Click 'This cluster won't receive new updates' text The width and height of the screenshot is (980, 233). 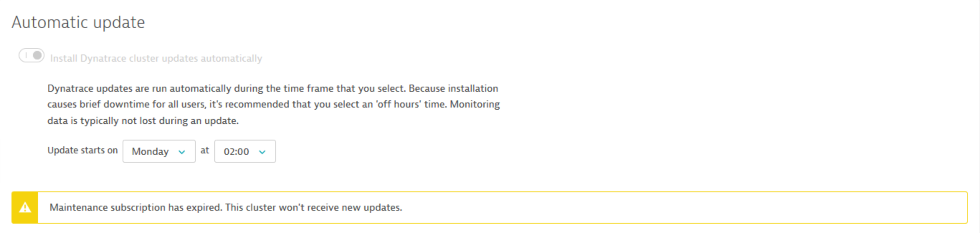pos(314,208)
